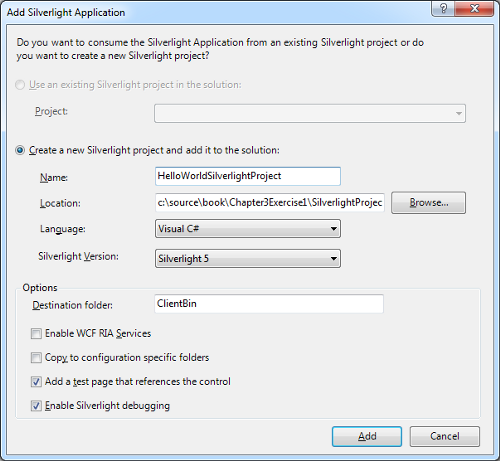This screenshot has height=461, width=500.
Task: Uncheck Add a test page option
Action: tap(36, 382)
